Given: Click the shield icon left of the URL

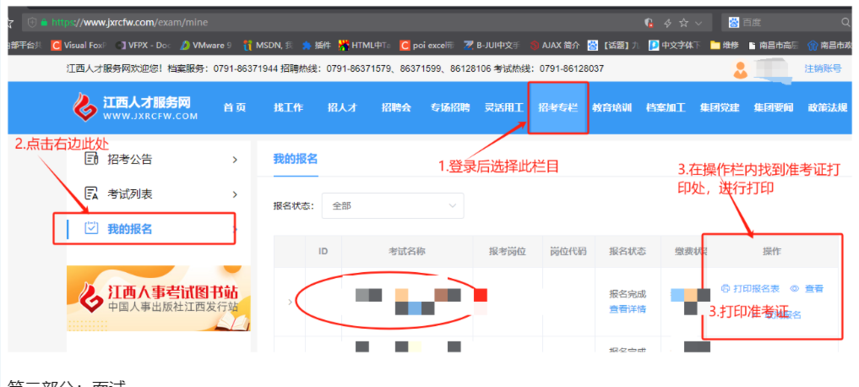Looking at the screenshot, I should (32, 22).
